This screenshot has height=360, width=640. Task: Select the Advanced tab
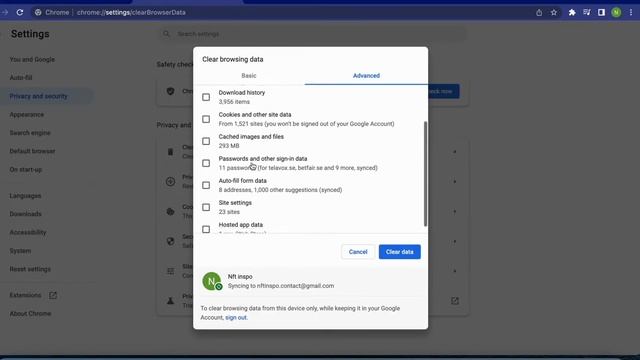pyautogui.click(x=366, y=76)
